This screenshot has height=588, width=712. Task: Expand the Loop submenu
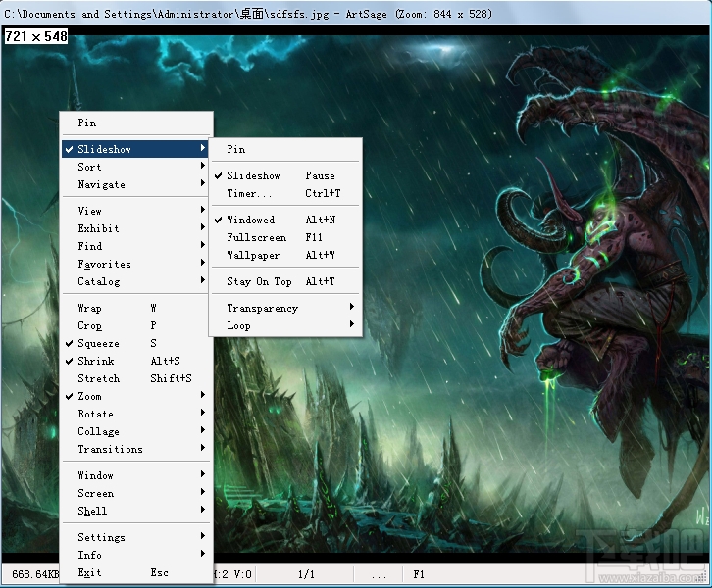(238, 326)
